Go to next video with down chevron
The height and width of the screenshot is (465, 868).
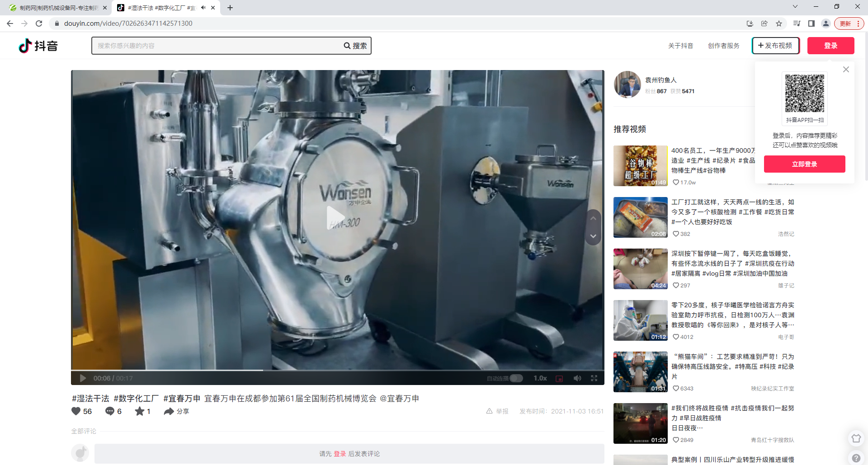pos(593,236)
